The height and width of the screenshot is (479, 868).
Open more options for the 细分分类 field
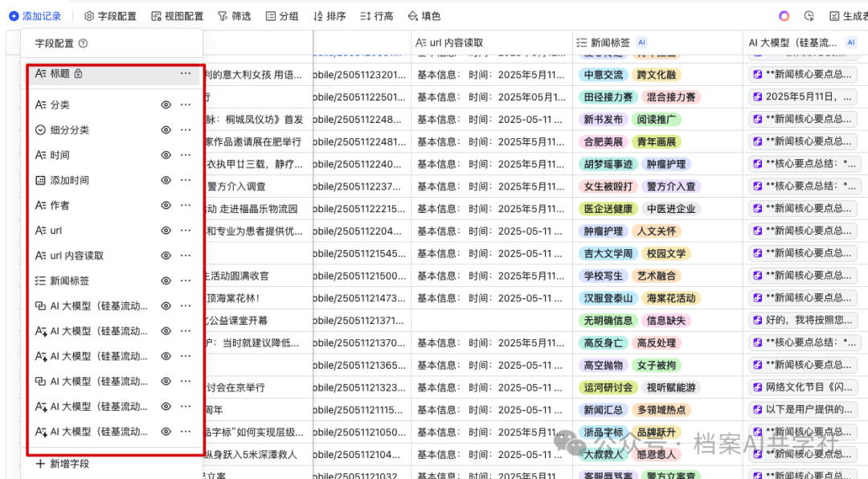click(x=186, y=129)
